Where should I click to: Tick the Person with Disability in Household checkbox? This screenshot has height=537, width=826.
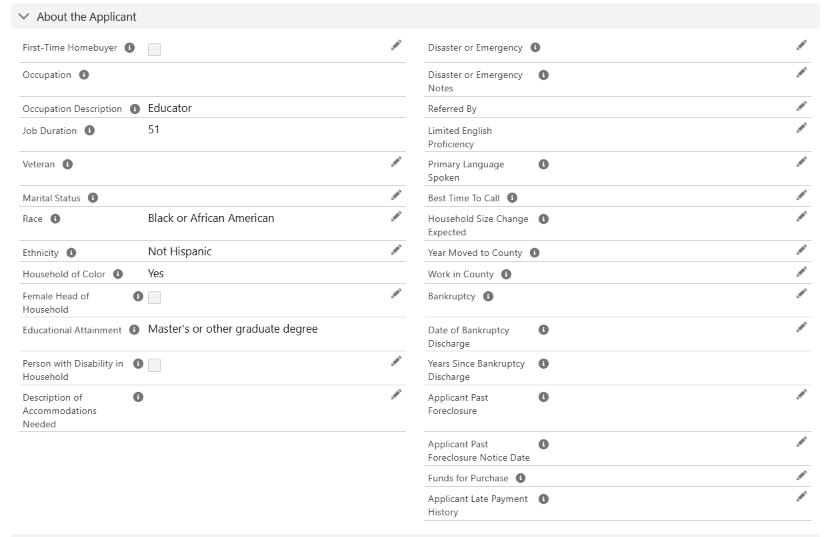[x=155, y=365]
